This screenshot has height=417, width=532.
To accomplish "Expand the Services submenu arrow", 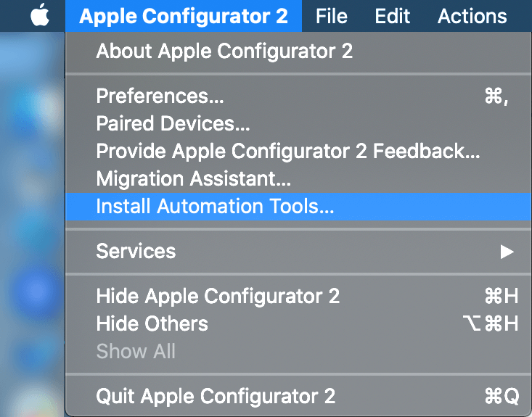I will (x=507, y=252).
